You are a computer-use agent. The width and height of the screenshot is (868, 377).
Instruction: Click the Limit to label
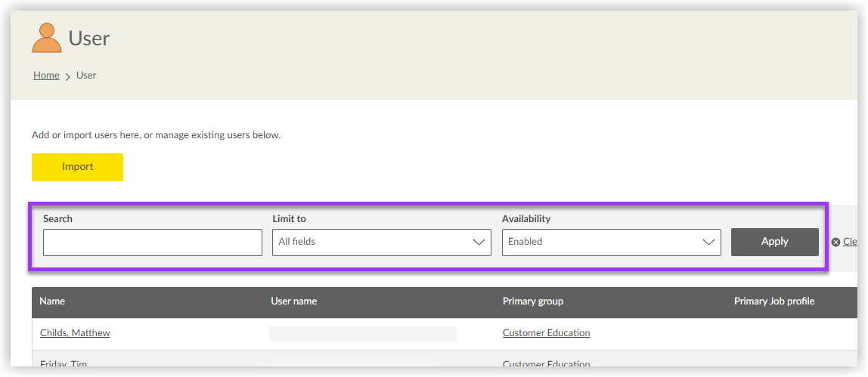(x=289, y=219)
